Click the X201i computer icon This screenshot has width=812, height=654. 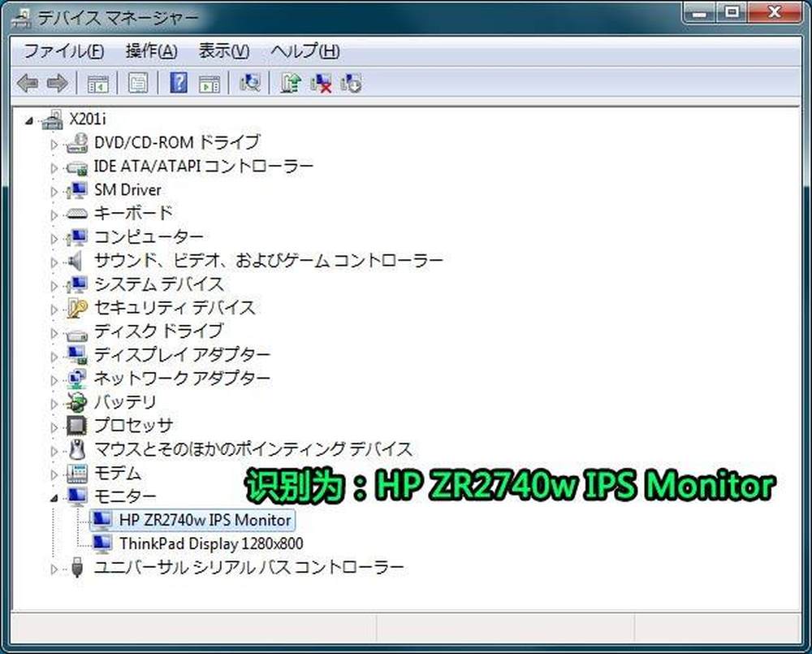click(x=52, y=119)
